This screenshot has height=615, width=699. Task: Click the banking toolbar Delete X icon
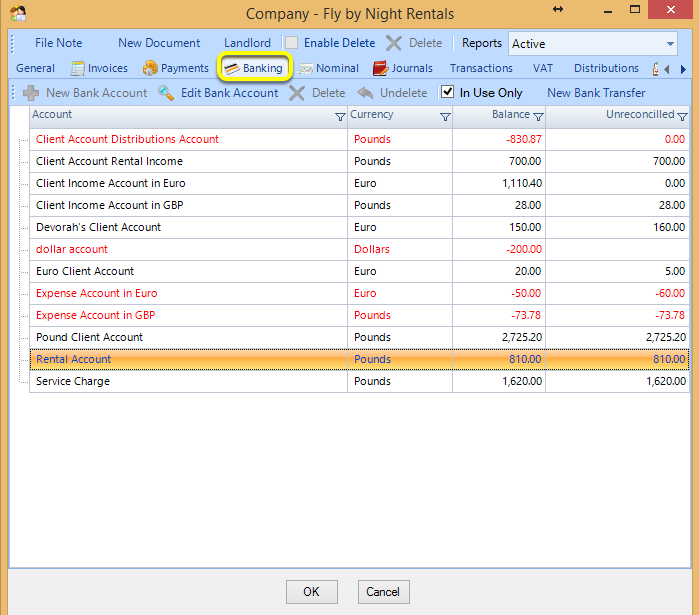coord(296,93)
